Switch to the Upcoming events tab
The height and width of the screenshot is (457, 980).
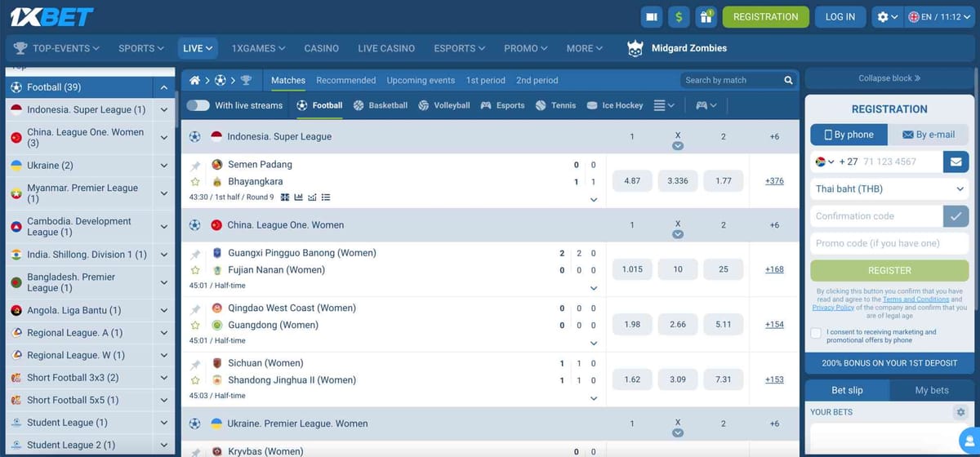(421, 80)
